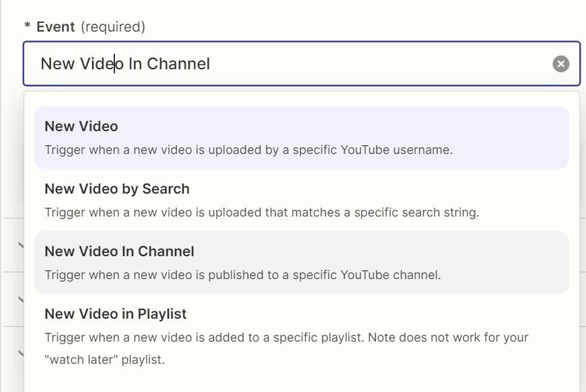Screen dimensions: 586x392
Task: Click blank area right of "New Video by Search" title
Action: point(377,189)
